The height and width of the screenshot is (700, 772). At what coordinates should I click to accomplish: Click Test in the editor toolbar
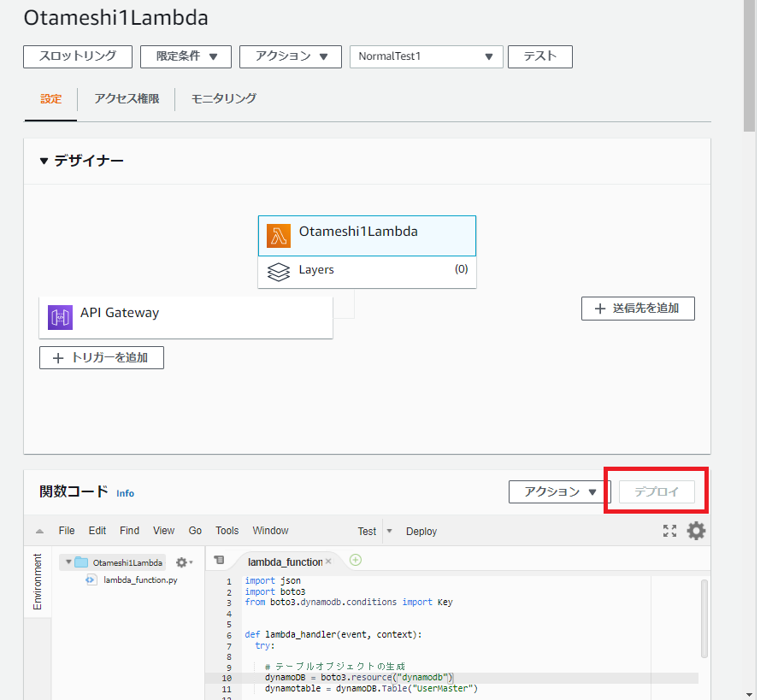pyautogui.click(x=367, y=532)
